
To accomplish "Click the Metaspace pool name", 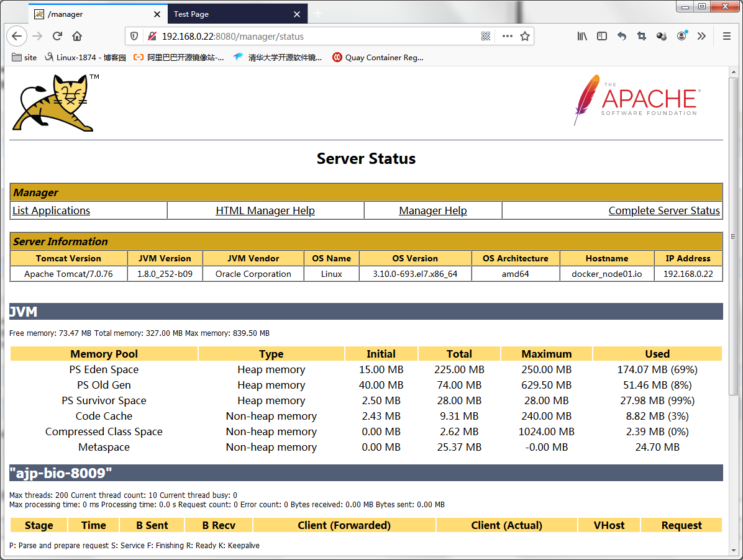I will pyautogui.click(x=104, y=448).
